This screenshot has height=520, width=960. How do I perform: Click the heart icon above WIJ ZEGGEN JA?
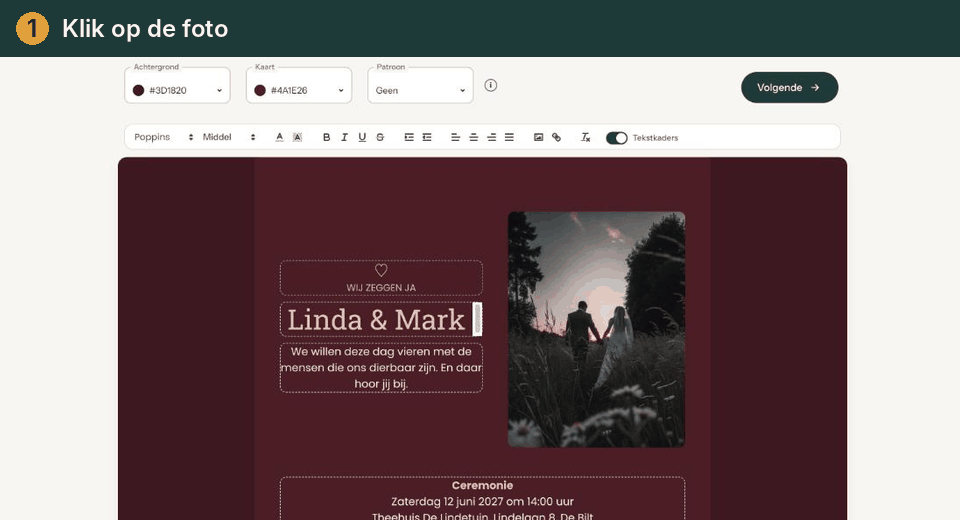(x=381, y=270)
